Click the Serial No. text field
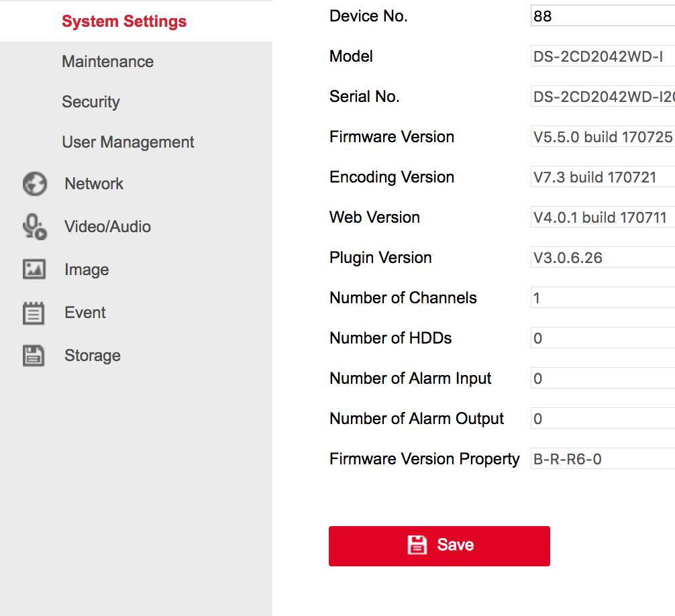Viewport: 675px width, 616px height. coord(602,97)
